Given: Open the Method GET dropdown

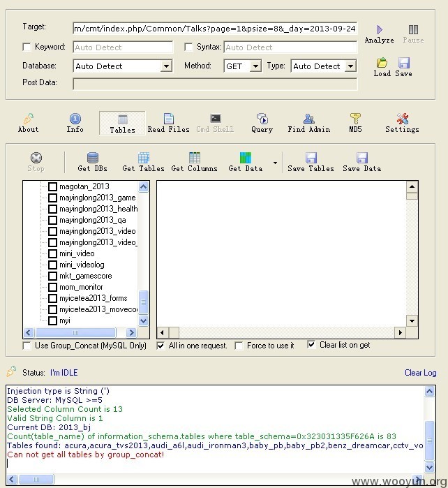Looking at the screenshot, I should pos(255,66).
